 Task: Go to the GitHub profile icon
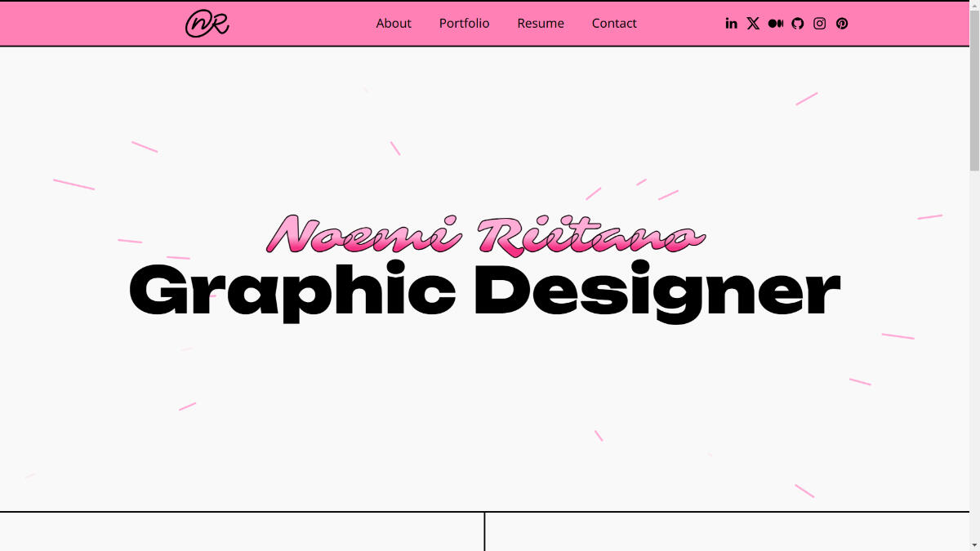[x=798, y=24]
